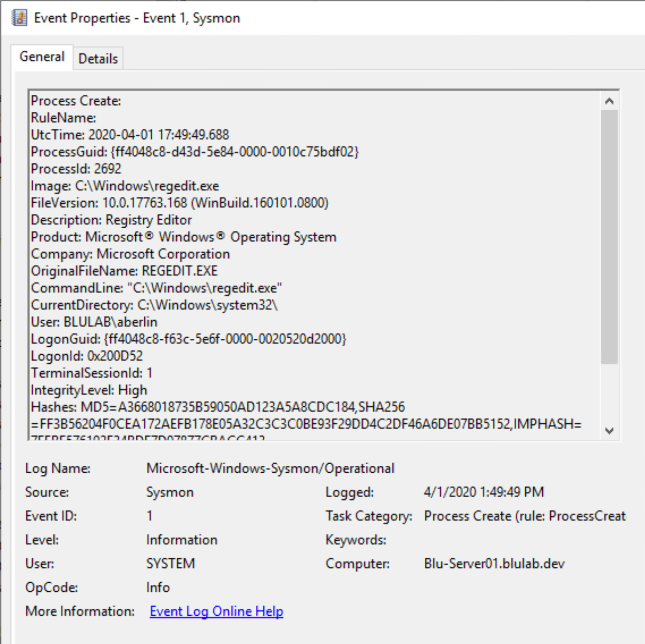Click the Event Properties title bar icon
This screenshot has height=644, width=645.
coord(20,17)
